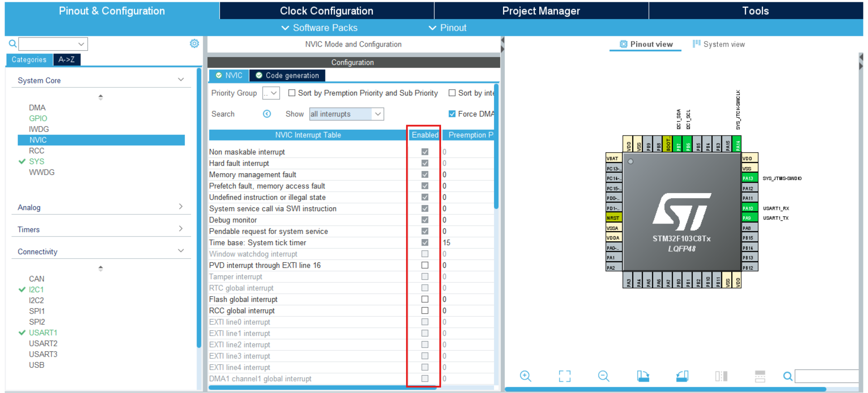Expand the Analog category
The width and height of the screenshot is (868, 393).
coord(181,207)
